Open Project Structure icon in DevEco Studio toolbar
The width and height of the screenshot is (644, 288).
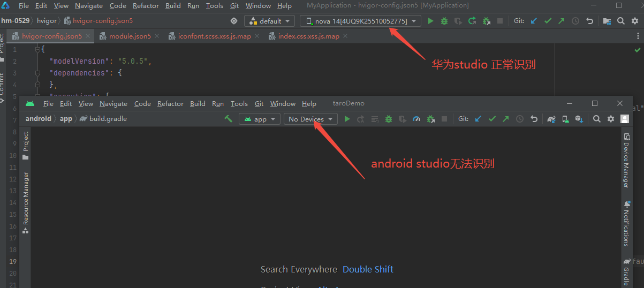[607, 21]
